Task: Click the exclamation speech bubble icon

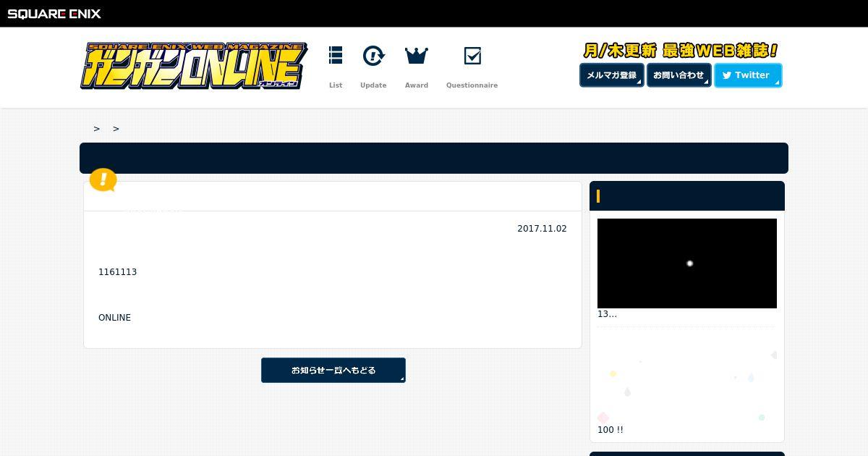Action: coord(103,180)
